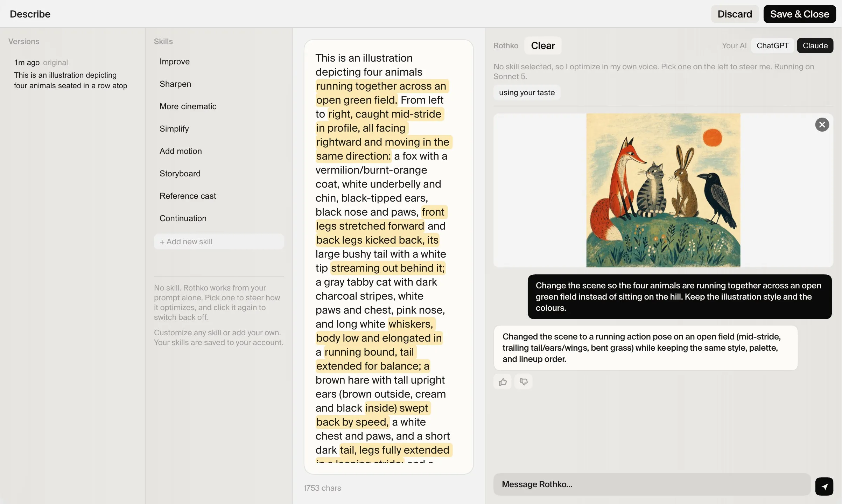Open the original version from 1m ago
The image size is (842, 504).
point(72,74)
